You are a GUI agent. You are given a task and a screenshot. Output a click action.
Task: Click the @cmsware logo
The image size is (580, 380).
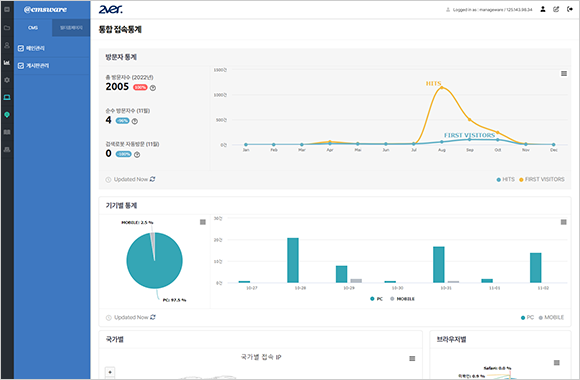click(x=45, y=10)
